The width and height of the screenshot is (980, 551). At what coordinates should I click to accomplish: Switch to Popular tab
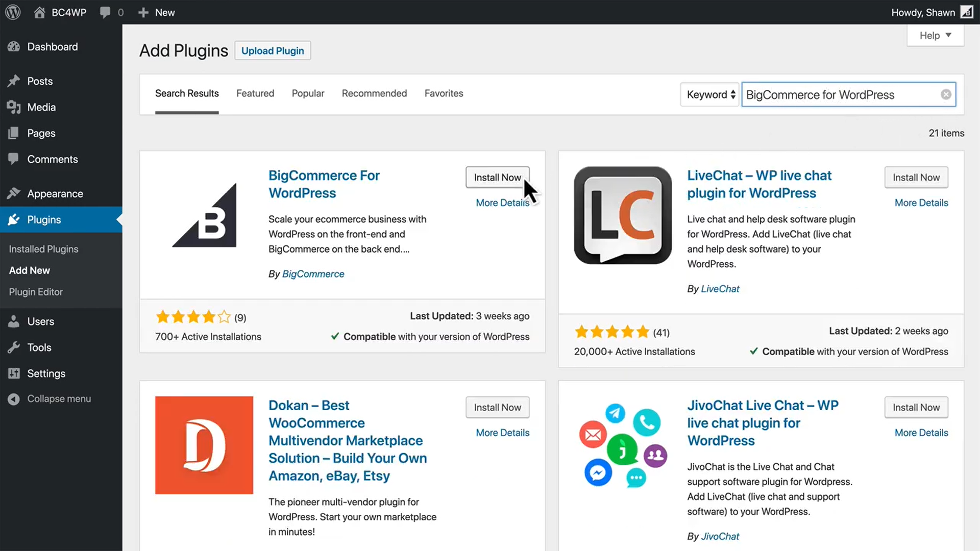308,93
